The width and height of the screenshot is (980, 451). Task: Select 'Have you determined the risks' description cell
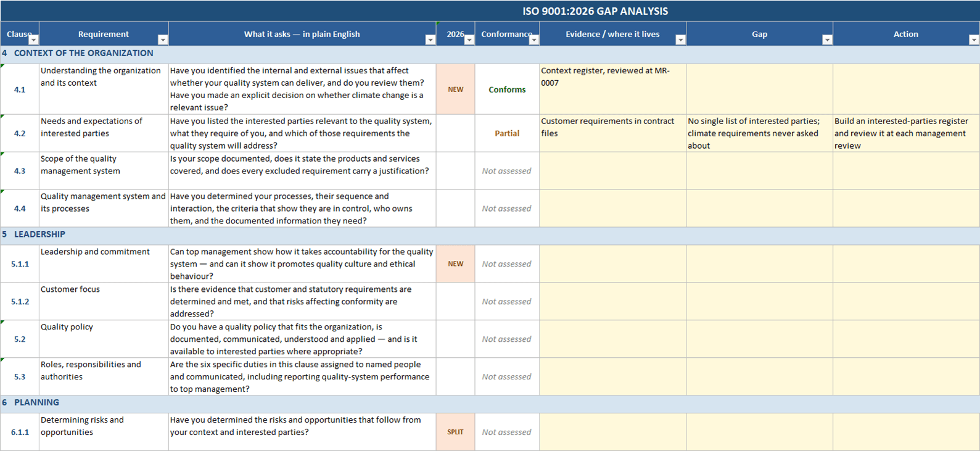coord(302,432)
